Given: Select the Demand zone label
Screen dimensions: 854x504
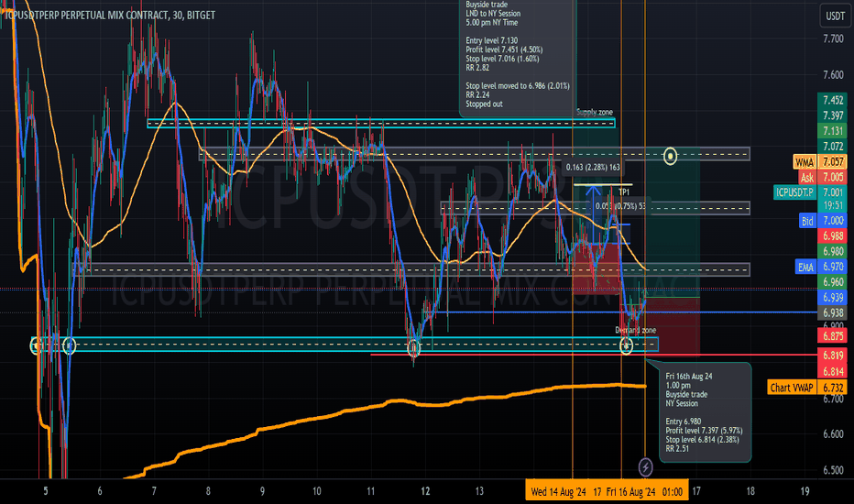Looking at the screenshot, I should coord(636,330).
